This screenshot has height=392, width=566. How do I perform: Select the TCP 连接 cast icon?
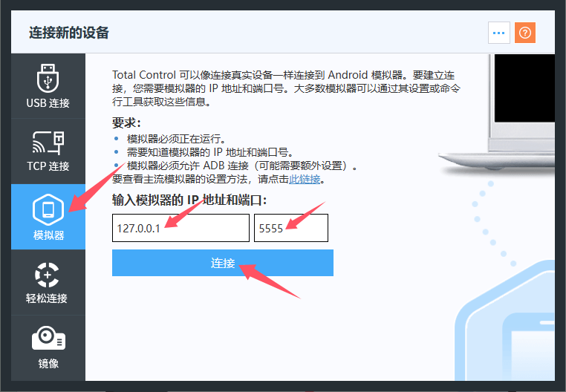[x=48, y=143]
